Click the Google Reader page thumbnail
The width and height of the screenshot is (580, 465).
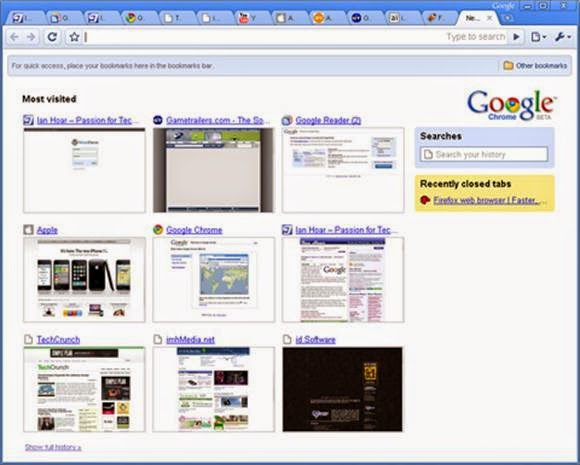[343, 170]
